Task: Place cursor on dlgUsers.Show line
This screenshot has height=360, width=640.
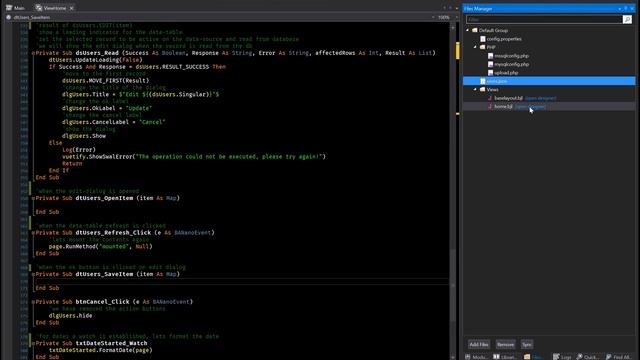Action: click(x=84, y=136)
